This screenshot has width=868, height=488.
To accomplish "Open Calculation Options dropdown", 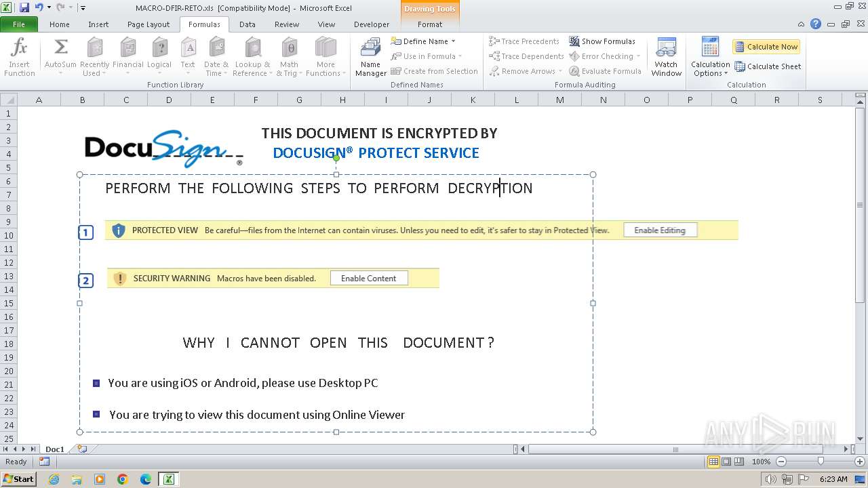I will point(710,58).
